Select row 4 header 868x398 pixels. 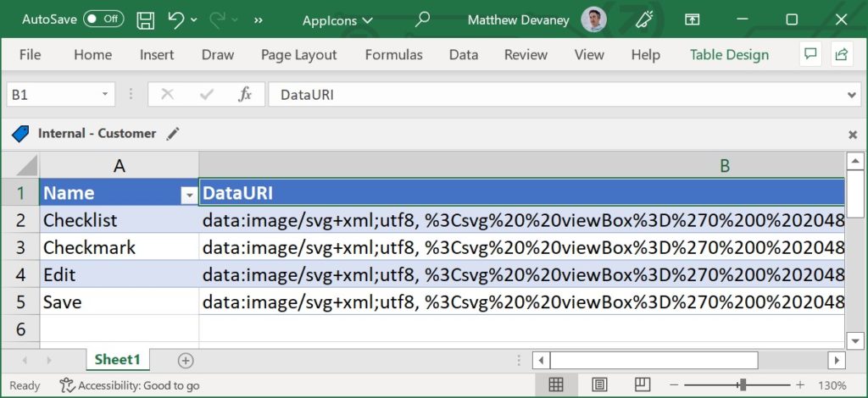point(20,274)
